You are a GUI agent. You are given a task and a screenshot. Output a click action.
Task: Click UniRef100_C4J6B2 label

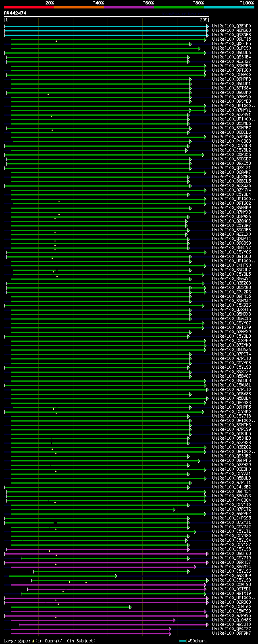[x=231, y=487]
